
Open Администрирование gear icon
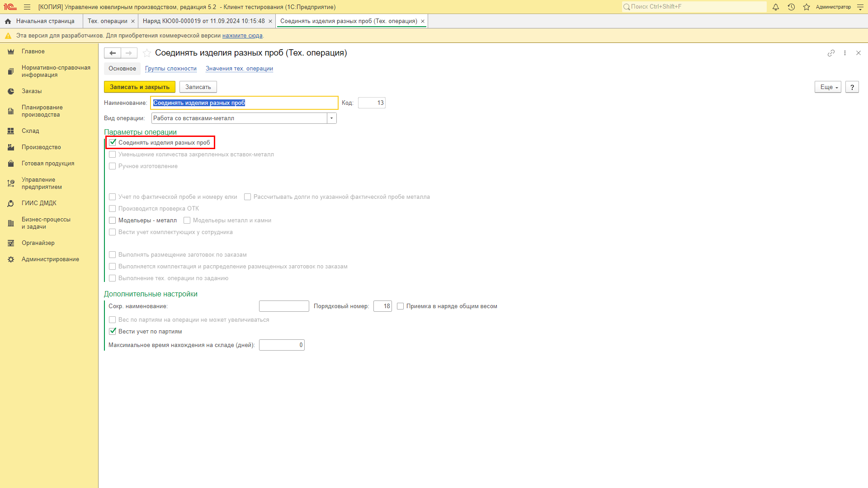click(11, 259)
